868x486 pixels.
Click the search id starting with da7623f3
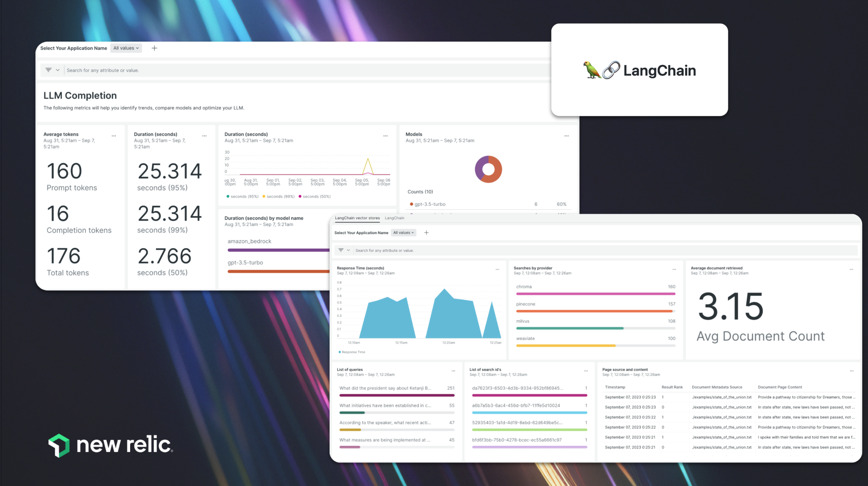click(x=517, y=388)
